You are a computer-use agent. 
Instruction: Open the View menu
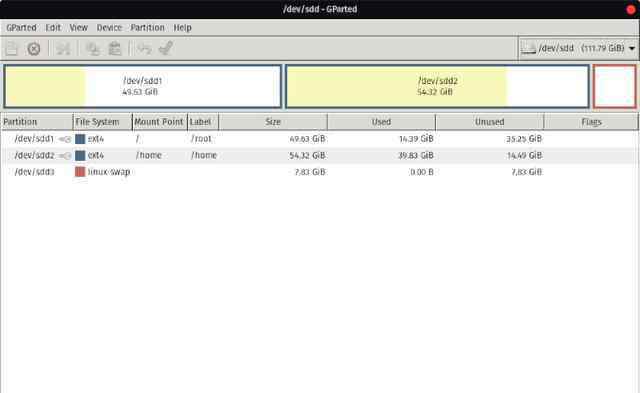pyautogui.click(x=78, y=27)
